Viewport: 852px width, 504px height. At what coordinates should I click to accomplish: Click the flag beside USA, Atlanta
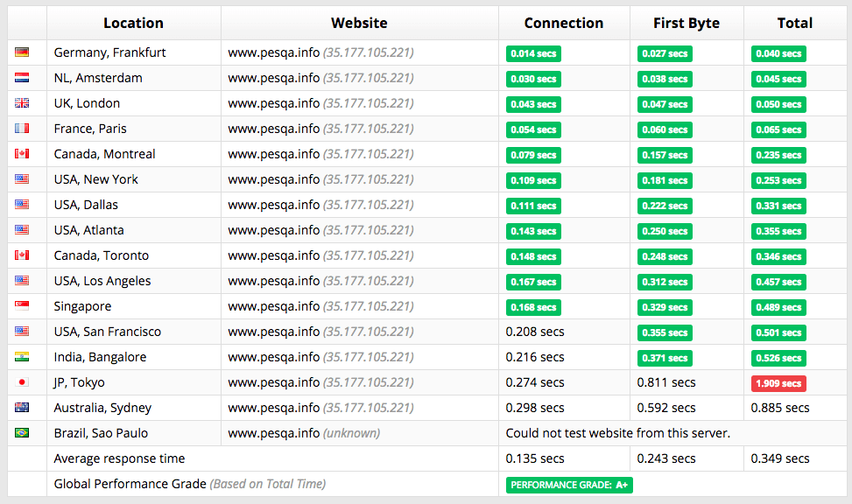pyautogui.click(x=22, y=230)
